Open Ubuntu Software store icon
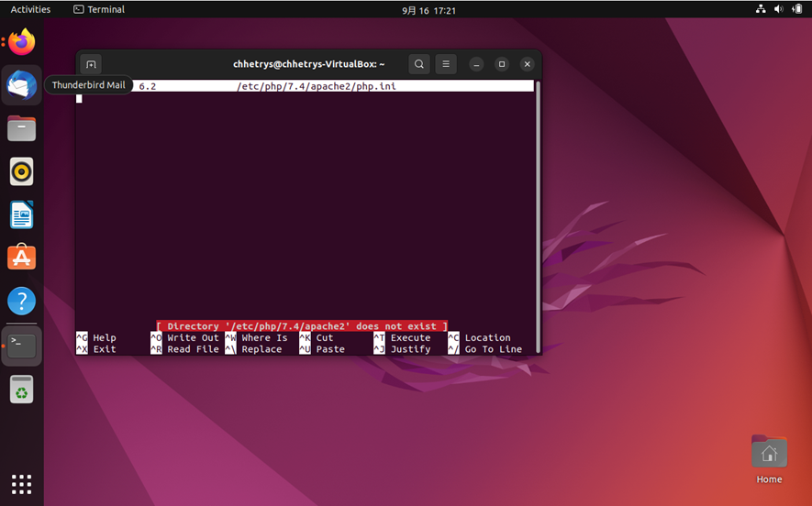Screen dimensions: 812x506 [21, 258]
